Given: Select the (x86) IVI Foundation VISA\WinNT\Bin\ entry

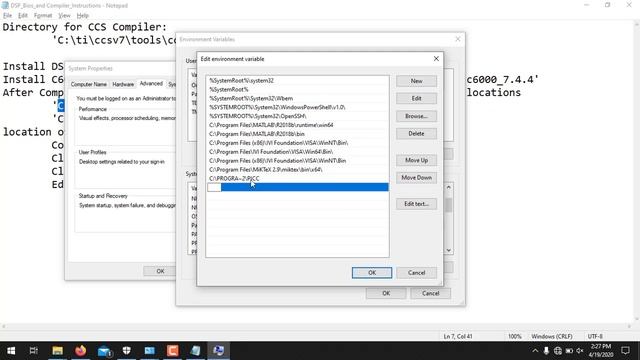Looking at the screenshot, I should [298, 143].
